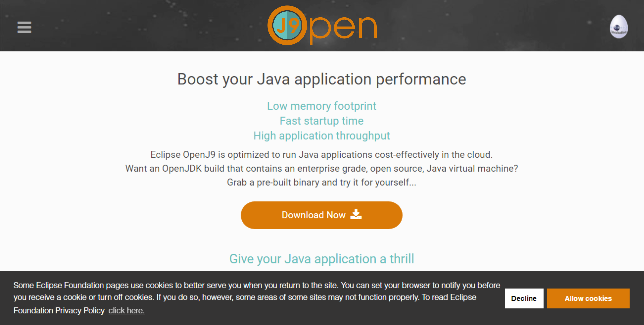Click High application throughput
Image resolution: width=644 pixels, height=325 pixels.
[x=322, y=136]
